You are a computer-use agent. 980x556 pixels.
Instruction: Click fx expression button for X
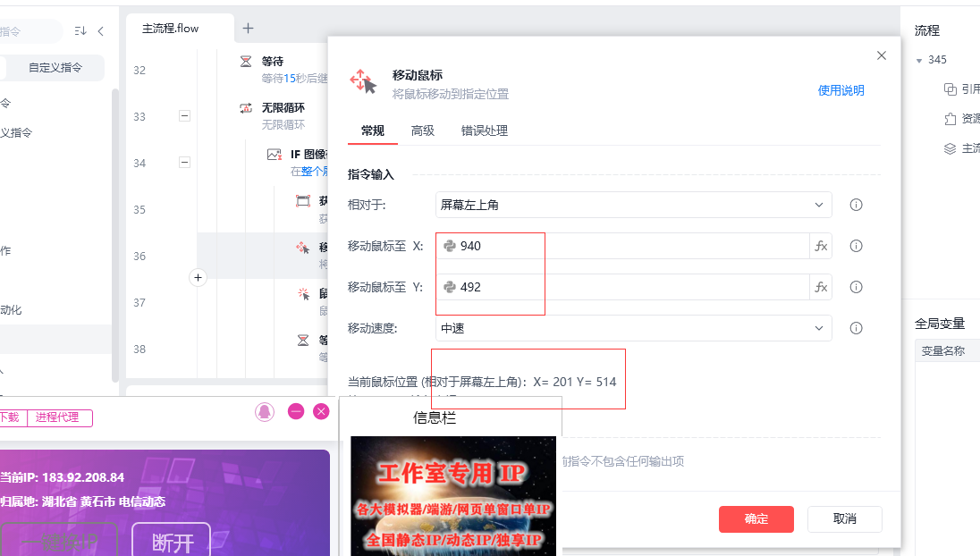pyautogui.click(x=821, y=246)
